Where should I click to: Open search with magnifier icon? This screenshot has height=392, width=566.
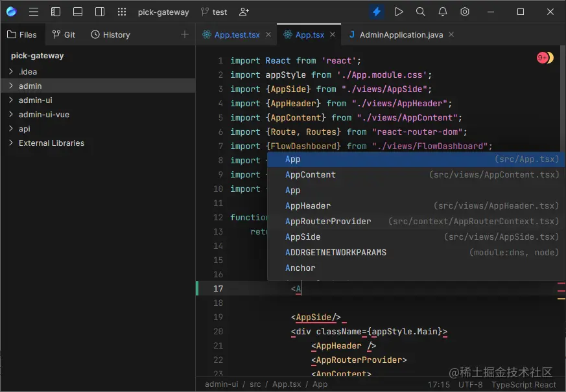point(421,12)
